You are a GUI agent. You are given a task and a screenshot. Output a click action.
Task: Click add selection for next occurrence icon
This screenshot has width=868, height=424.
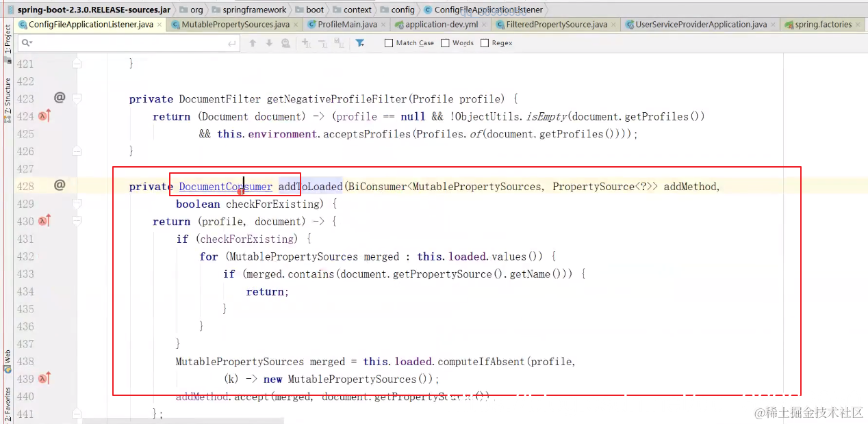tap(306, 43)
